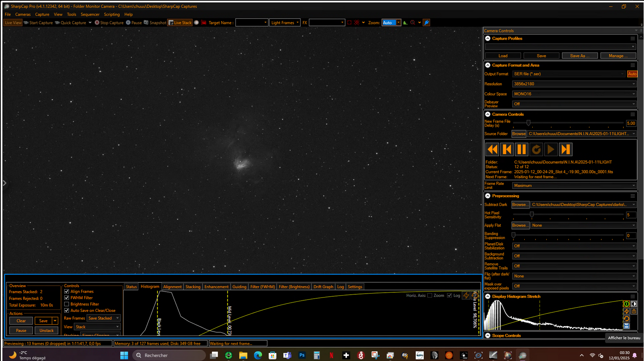Pause folder monitor playback

522,149
